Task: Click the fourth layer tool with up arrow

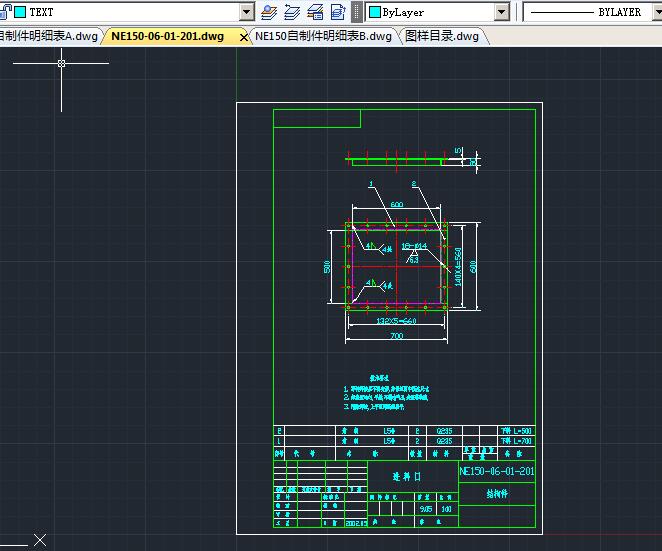Action: click(338, 12)
